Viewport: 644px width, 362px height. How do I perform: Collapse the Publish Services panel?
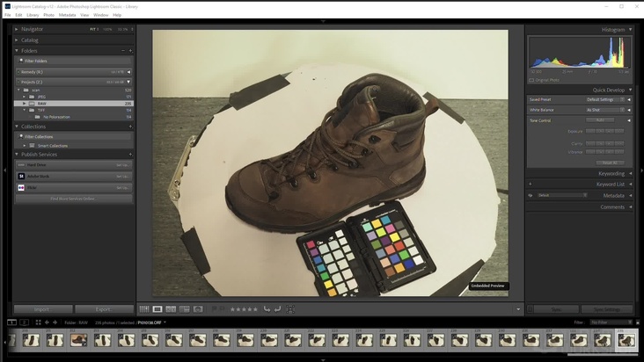coord(17,155)
